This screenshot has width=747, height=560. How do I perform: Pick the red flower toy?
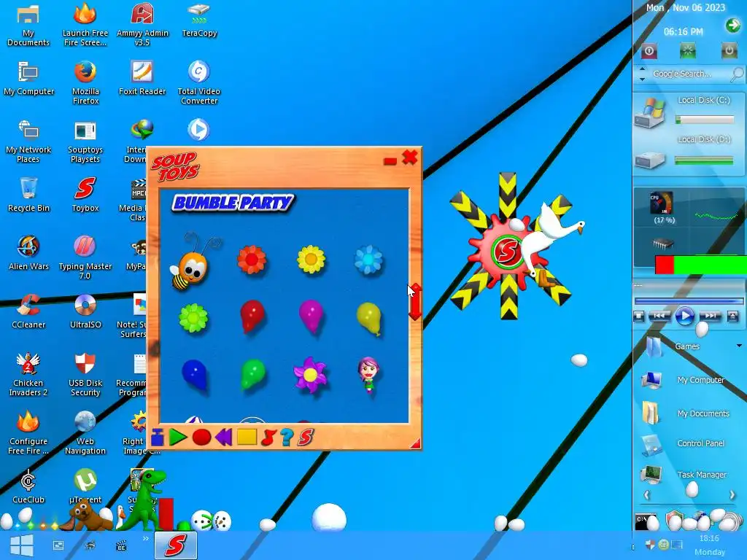click(252, 260)
